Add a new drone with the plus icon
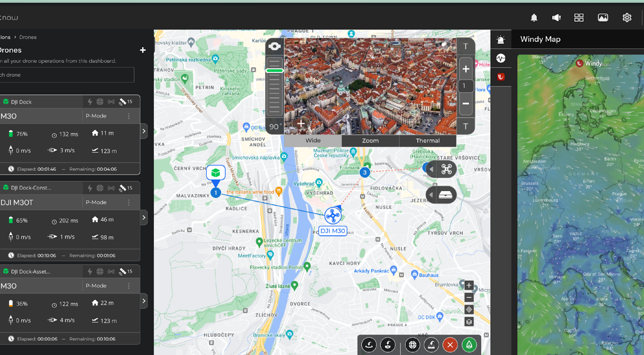 click(143, 50)
